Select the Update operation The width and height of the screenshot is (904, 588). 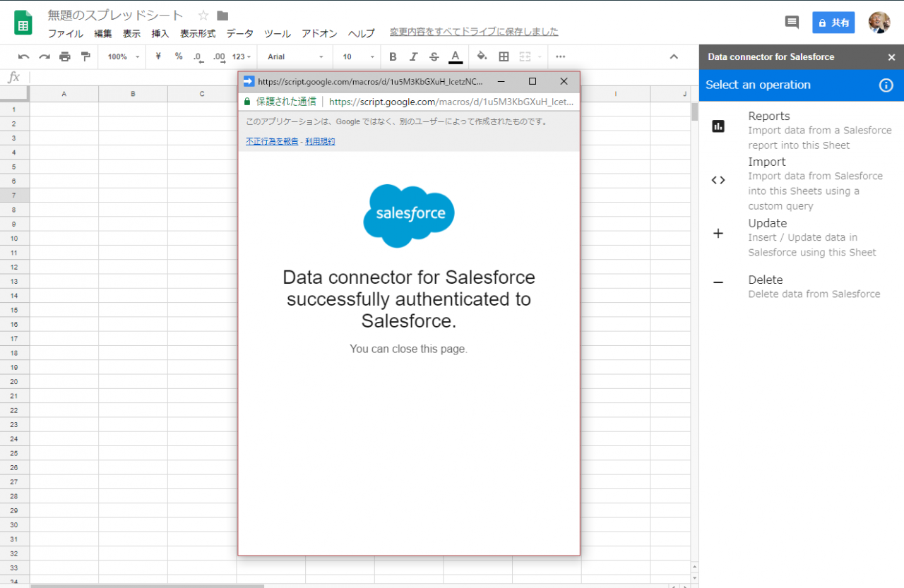tap(802, 237)
